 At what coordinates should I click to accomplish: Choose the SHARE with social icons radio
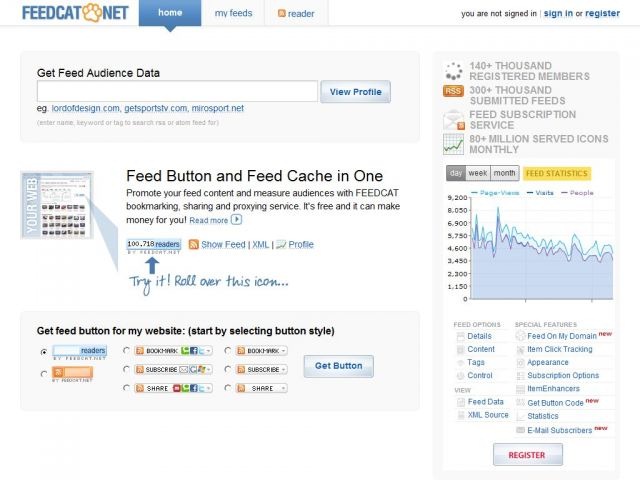coord(126,388)
